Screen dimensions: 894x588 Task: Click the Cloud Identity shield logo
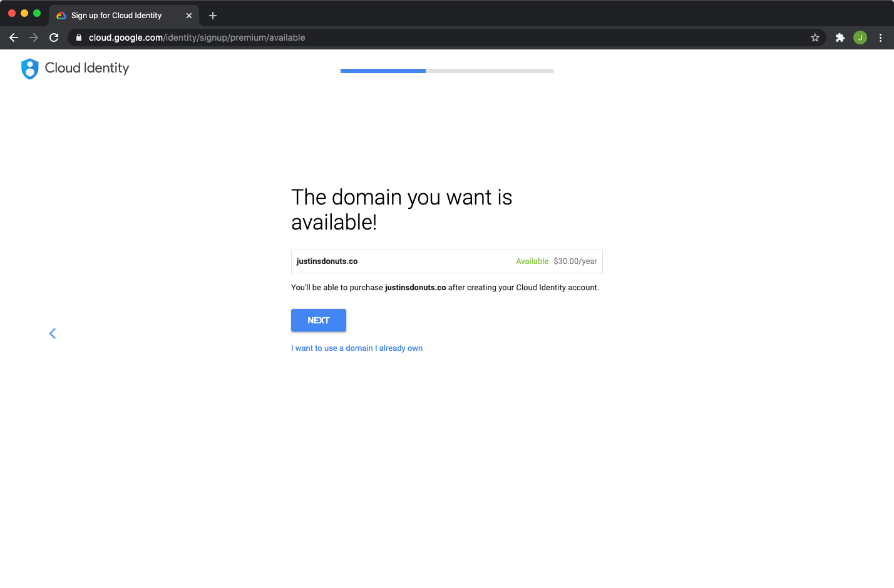point(30,69)
